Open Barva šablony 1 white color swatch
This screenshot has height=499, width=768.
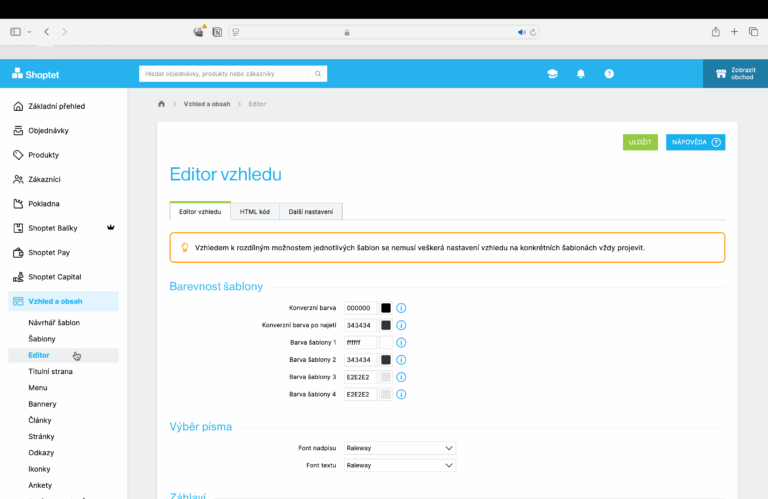click(386, 342)
